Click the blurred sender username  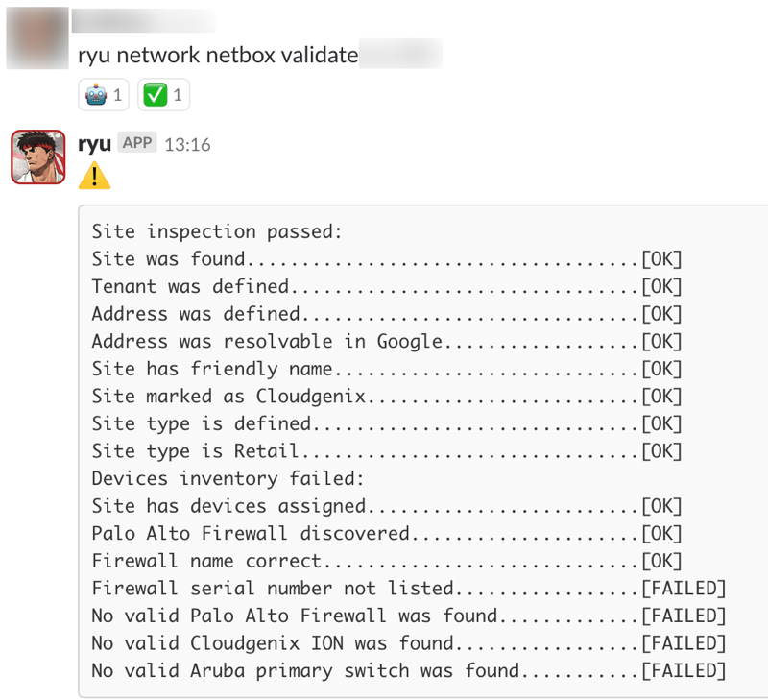click(x=143, y=21)
